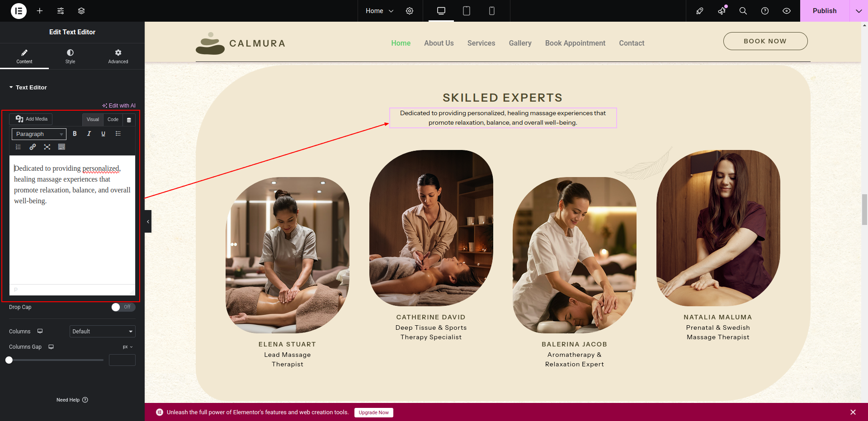Image resolution: width=868 pixels, height=421 pixels.
Task: Click the Columns Gap value input field
Action: [x=122, y=360]
